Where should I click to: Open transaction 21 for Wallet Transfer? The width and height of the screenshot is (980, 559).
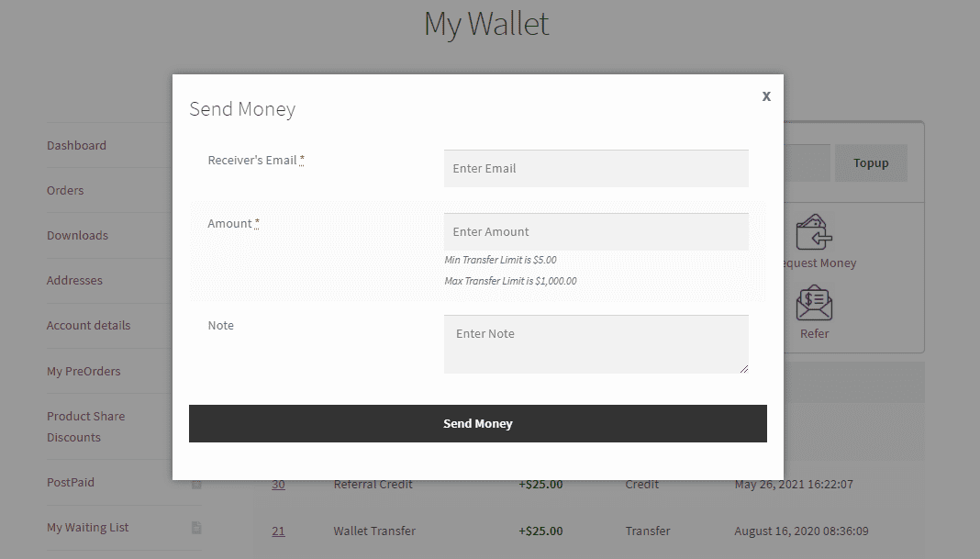pos(278,531)
